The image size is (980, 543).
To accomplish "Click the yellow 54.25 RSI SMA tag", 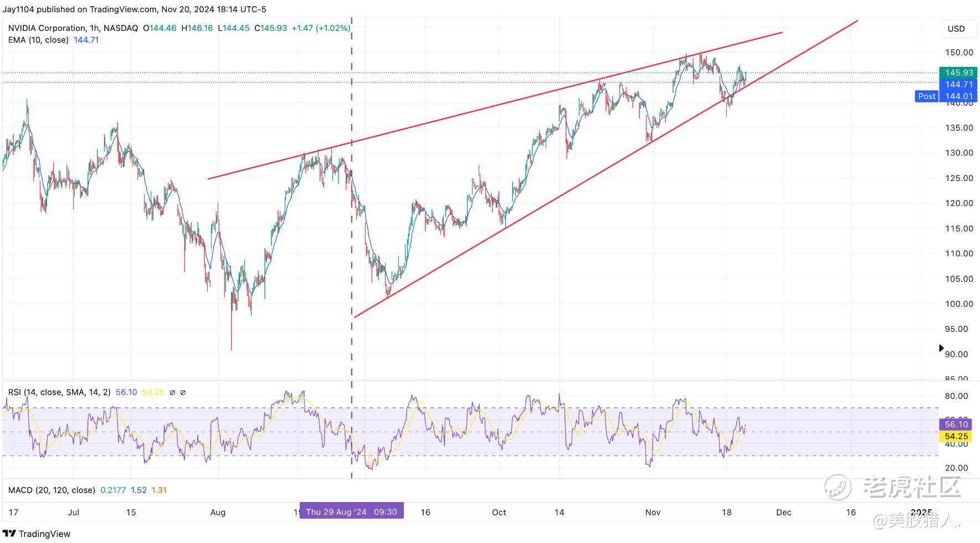I will tap(957, 436).
